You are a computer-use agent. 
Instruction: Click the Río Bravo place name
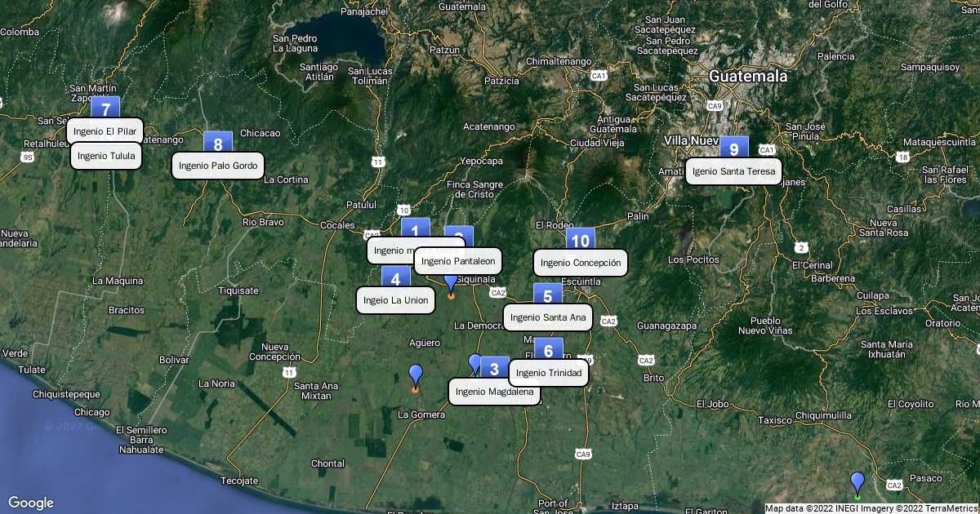click(x=264, y=221)
